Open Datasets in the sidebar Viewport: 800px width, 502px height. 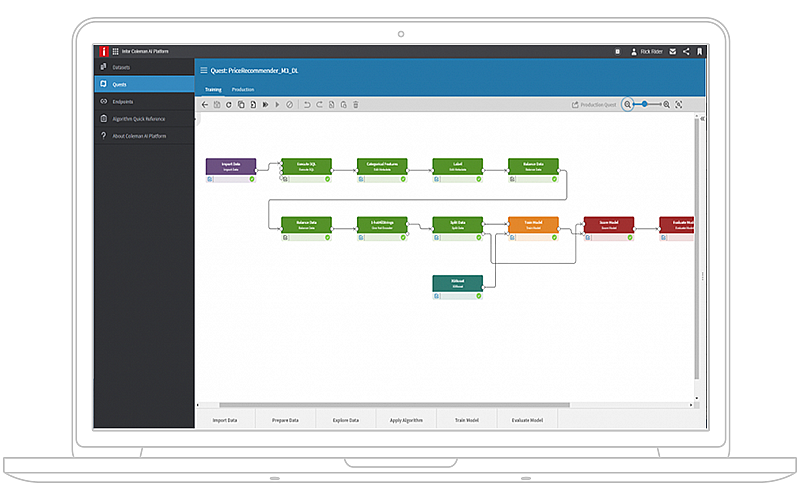[x=144, y=67]
